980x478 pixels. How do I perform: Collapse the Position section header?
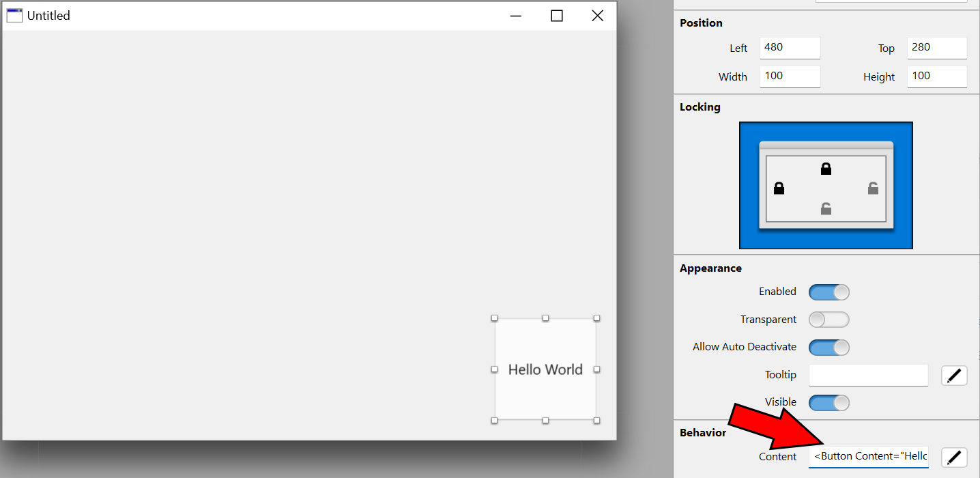pyautogui.click(x=701, y=23)
